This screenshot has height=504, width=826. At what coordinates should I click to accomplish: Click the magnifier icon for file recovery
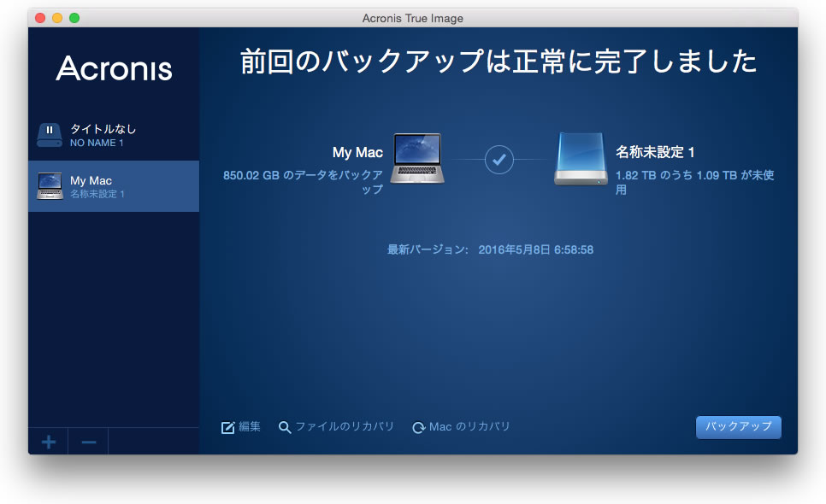pyautogui.click(x=285, y=427)
